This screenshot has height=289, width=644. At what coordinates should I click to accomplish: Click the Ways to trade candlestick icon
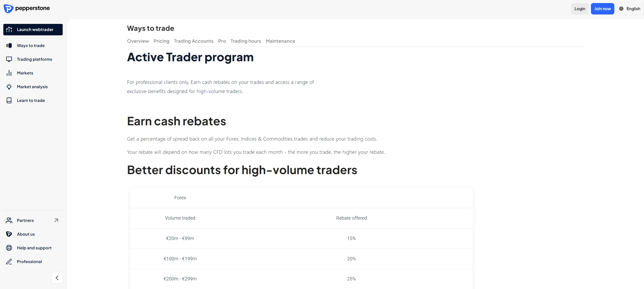point(9,45)
